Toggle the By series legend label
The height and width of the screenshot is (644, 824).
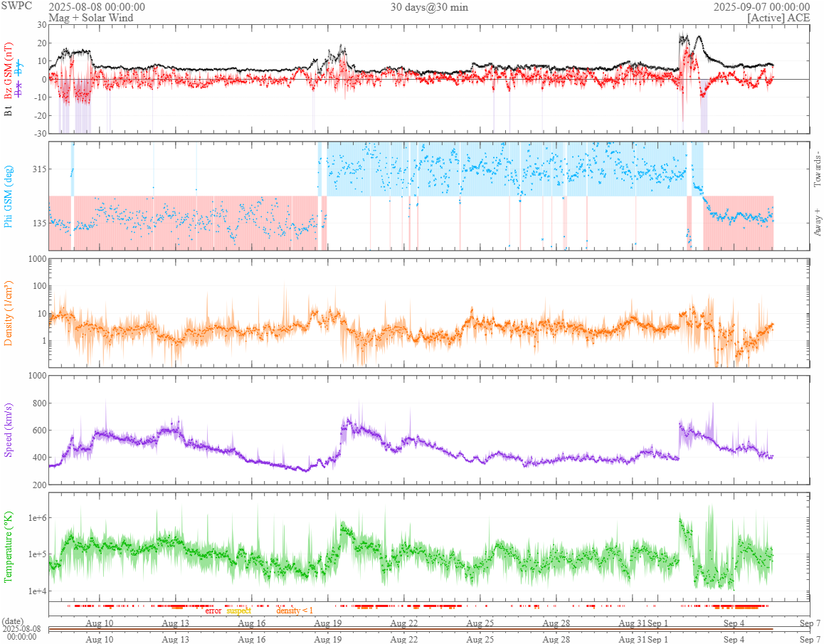[19, 68]
